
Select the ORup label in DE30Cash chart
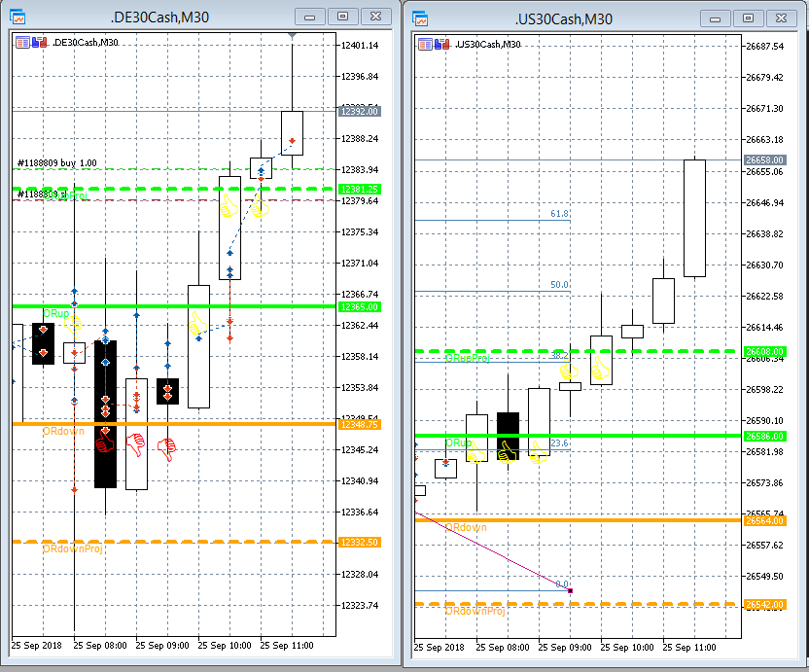[55, 313]
